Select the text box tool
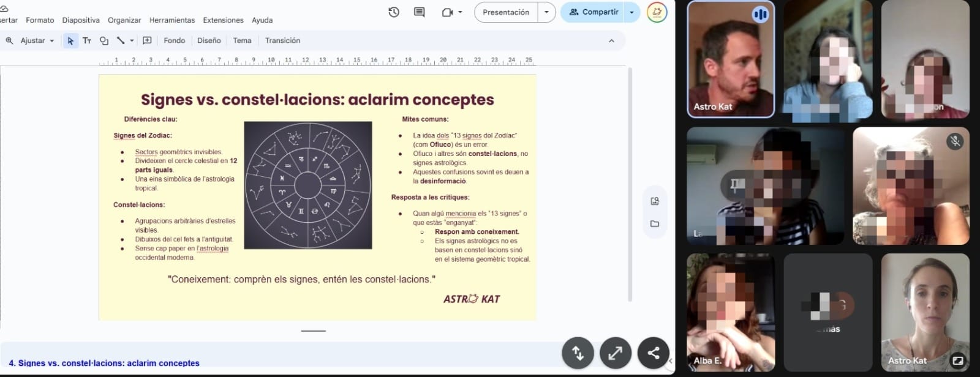 click(87, 40)
